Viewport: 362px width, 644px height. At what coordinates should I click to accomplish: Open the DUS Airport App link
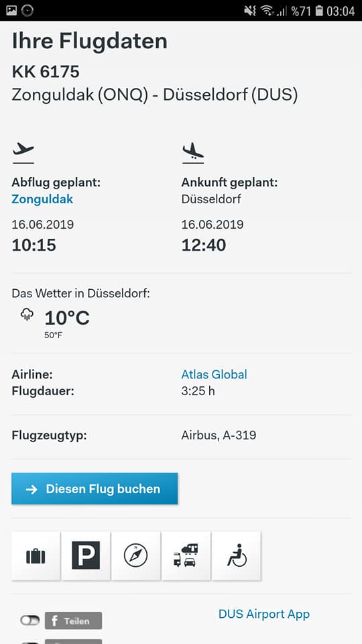pyautogui.click(x=264, y=614)
